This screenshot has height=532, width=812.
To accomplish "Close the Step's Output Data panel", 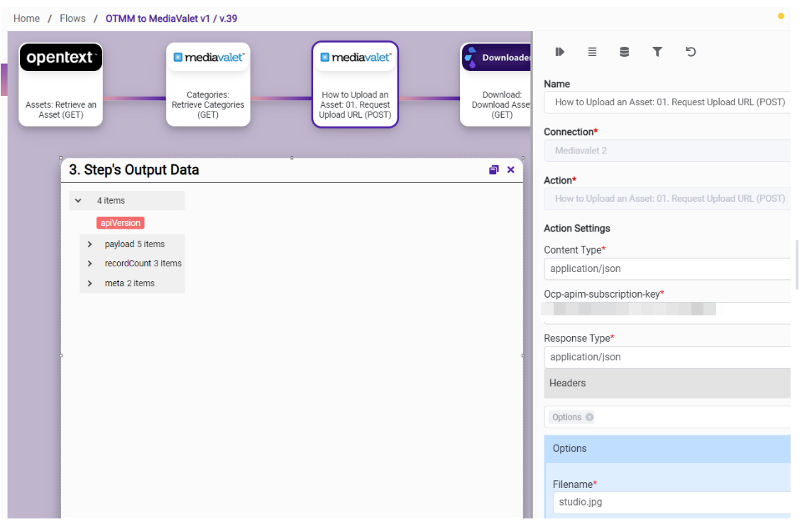I will tap(510, 170).
